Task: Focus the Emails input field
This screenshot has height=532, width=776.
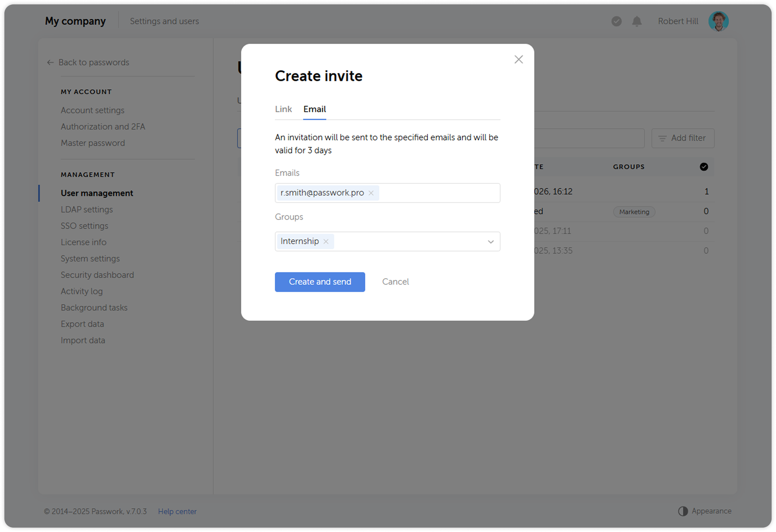Action: tap(387, 193)
